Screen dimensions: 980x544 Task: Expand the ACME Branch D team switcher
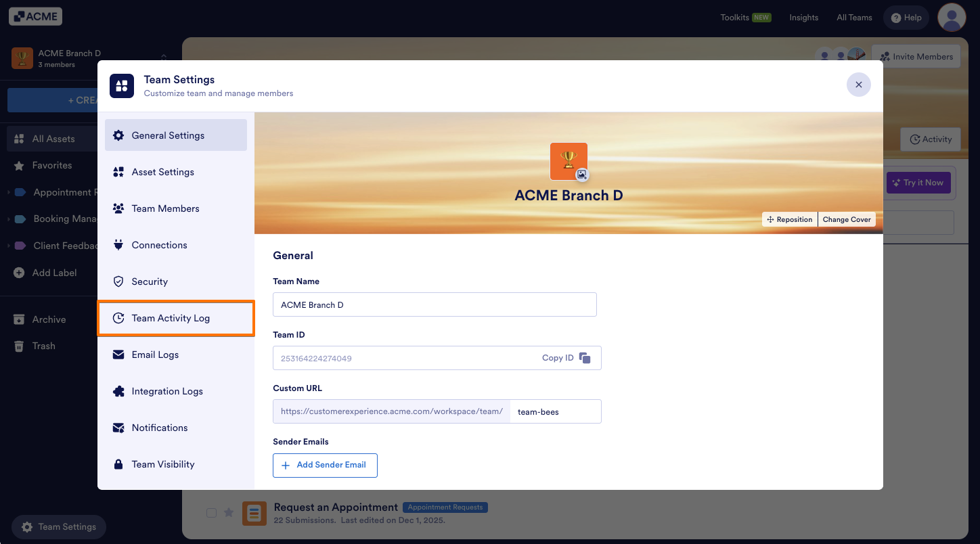pos(163,58)
